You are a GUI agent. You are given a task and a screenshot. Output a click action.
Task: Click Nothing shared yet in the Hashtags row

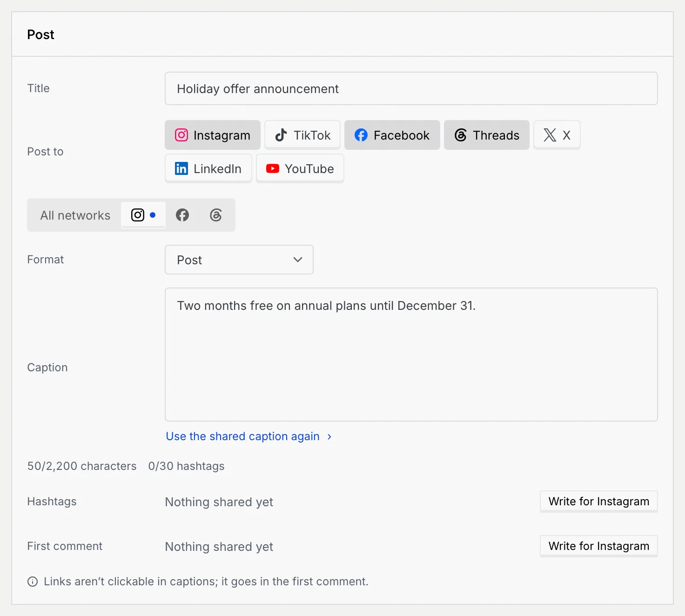pyautogui.click(x=219, y=502)
